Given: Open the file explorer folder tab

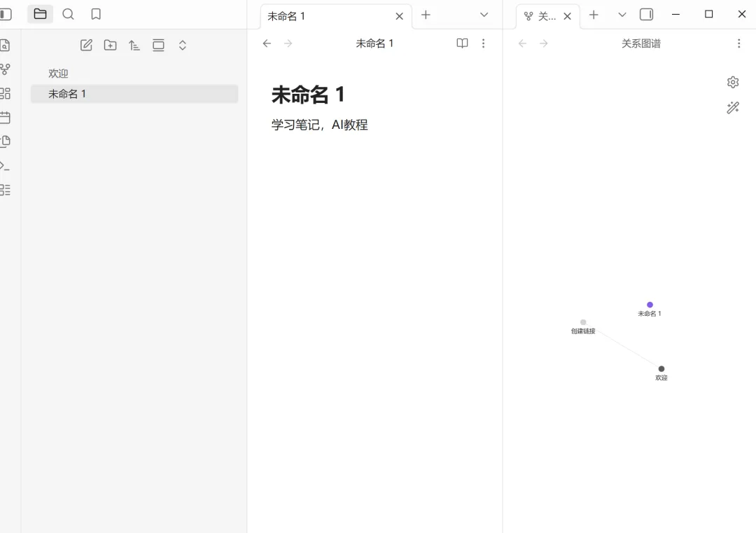Looking at the screenshot, I should [x=40, y=15].
